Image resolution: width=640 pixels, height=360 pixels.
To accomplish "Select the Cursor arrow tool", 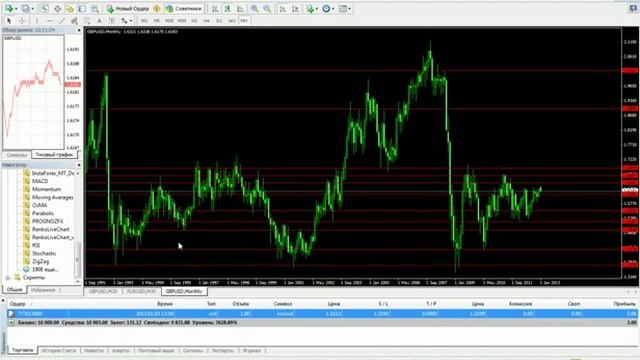I will click(x=9, y=20).
